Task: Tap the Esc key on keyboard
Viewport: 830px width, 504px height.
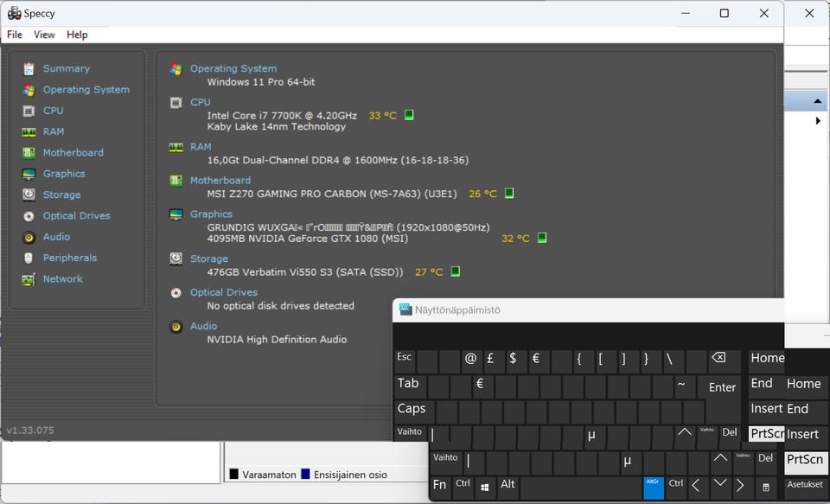Action: pos(405,361)
